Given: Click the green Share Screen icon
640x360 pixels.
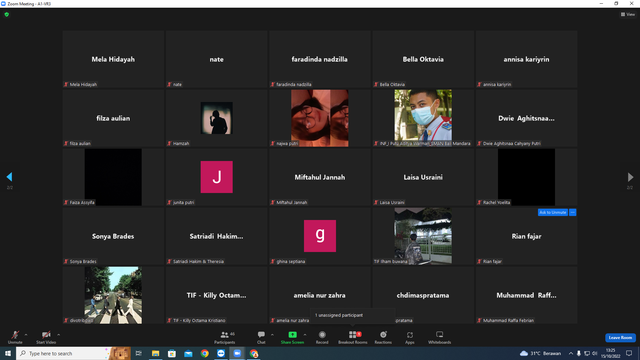Looking at the screenshot, I should 292,335.
